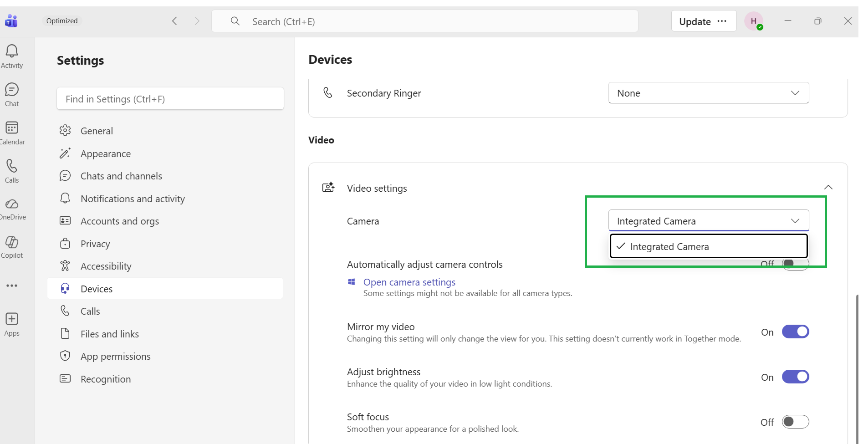868x444 pixels.
Task: Click the vertical scrollbar in Devices pane
Action: tap(857, 369)
